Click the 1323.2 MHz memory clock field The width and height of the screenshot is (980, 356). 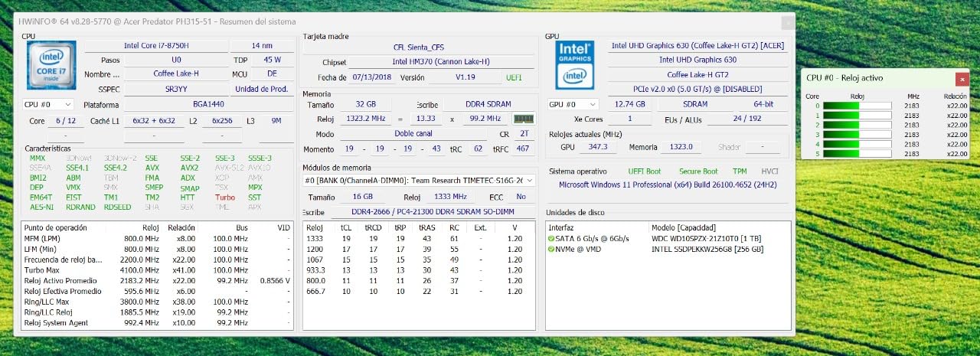pyautogui.click(x=365, y=119)
